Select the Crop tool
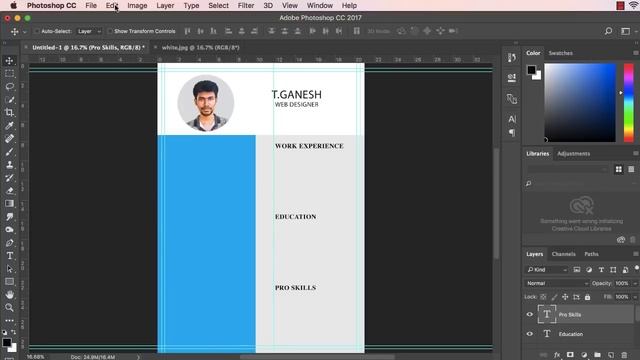Image resolution: width=640 pixels, height=360 pixels. (x=9, y=113)
